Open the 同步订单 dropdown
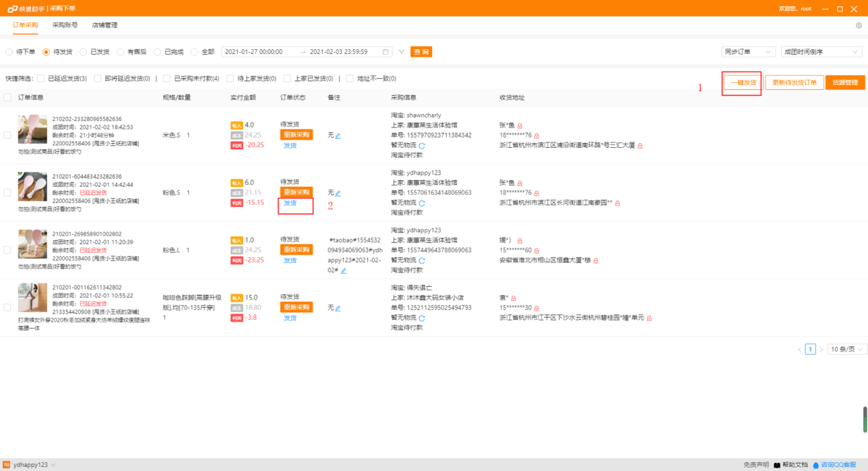Viewport: 868px width, 471px height. pyautogui.click(x=748, y=51)
